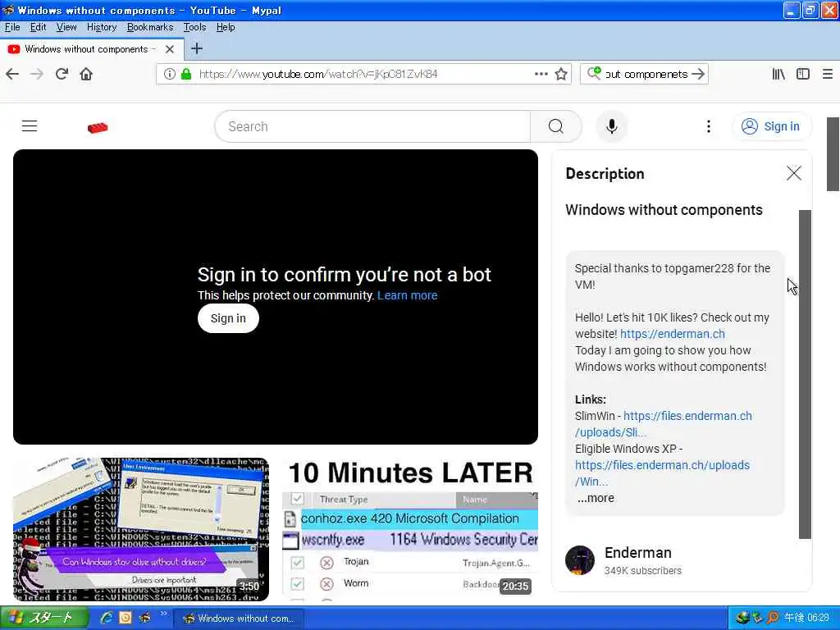
Task: Open the Eligible Windows XP download link
Action: (x=662, y=473)
